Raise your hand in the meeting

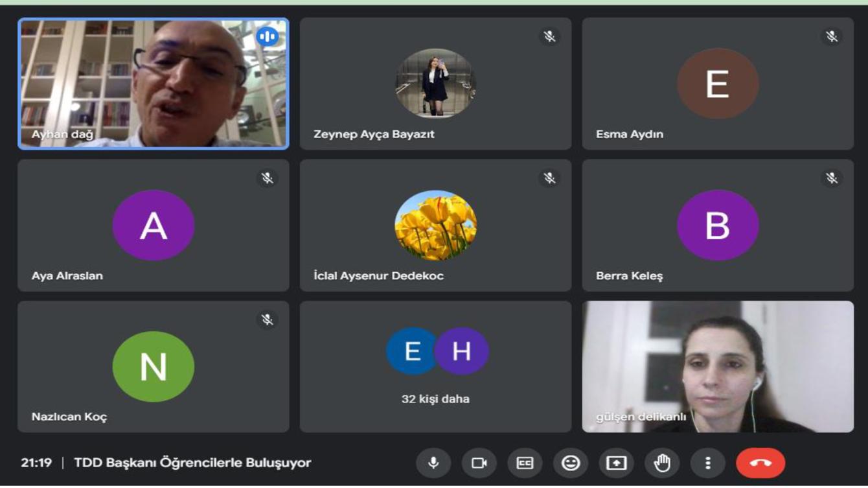click(662, 463)
